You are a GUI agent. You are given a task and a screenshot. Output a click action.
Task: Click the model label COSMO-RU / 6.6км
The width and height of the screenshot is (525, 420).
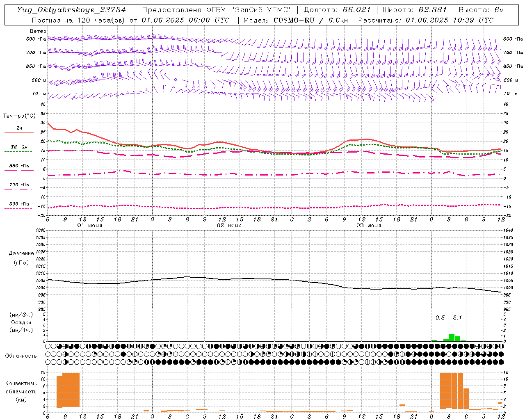(310, 20)
